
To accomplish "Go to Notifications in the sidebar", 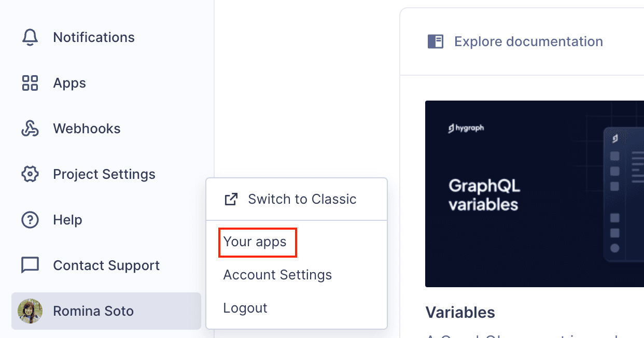I will click(94, 37).
